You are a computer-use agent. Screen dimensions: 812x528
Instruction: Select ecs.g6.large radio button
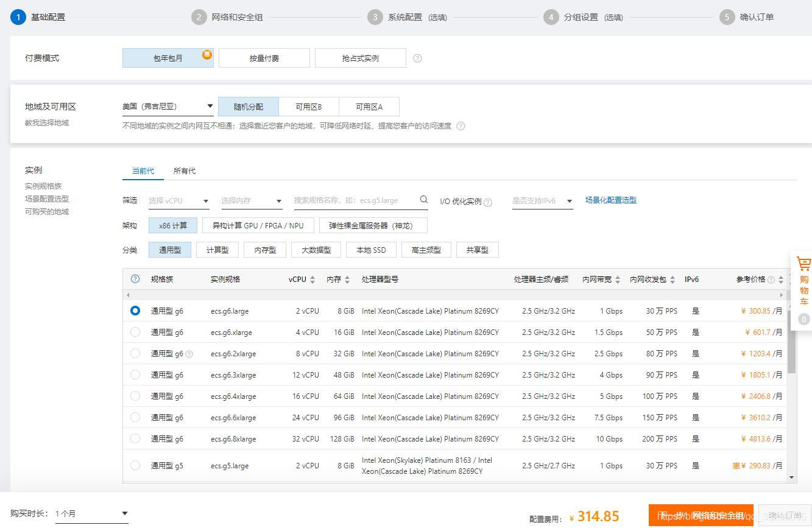coord(135,311)
